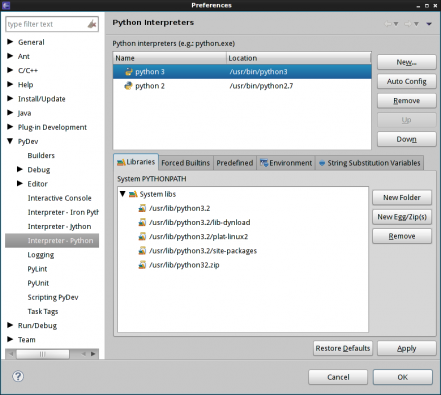Open the forward history dropdown arrow
This screenshot has width=441, height=395.
click(416, 24)
